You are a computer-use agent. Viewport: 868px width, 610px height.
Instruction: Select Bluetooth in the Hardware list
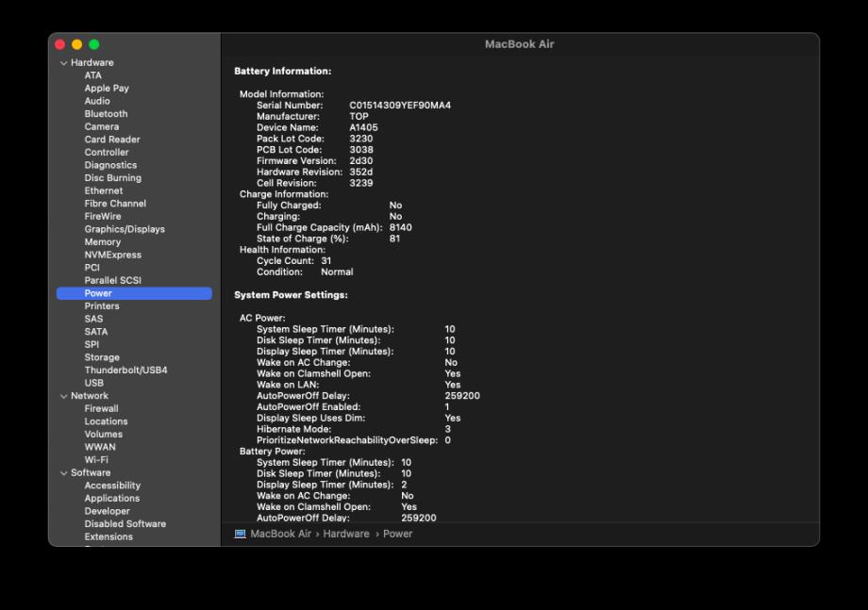point(106,114)
